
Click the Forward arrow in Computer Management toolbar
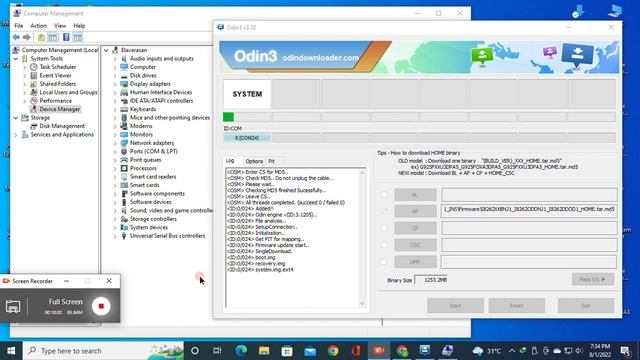coord(27,38)
